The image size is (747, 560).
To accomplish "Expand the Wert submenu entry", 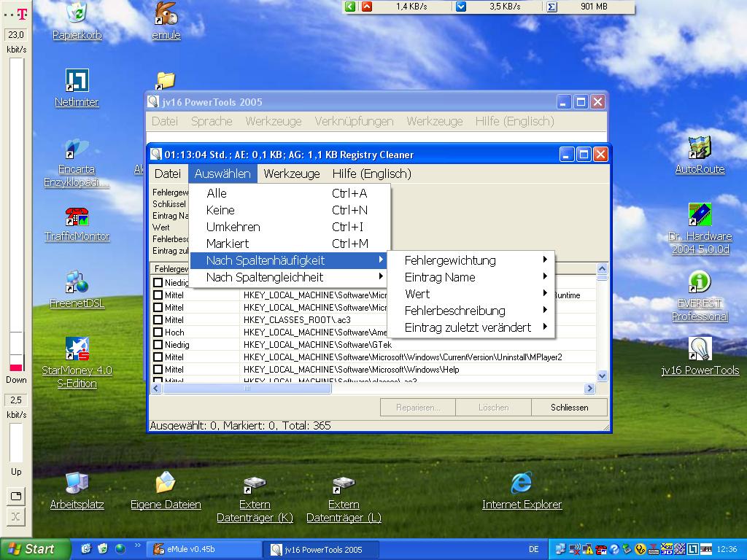I will coord(471,294).
